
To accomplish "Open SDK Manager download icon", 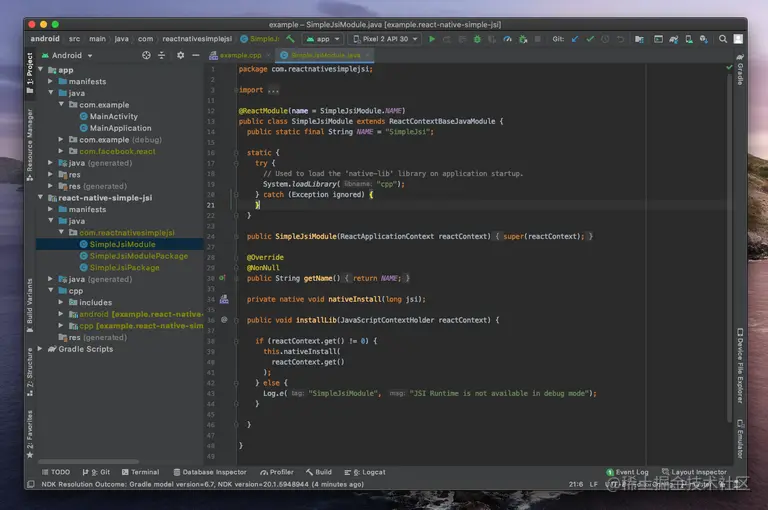I will pos(704,39).
